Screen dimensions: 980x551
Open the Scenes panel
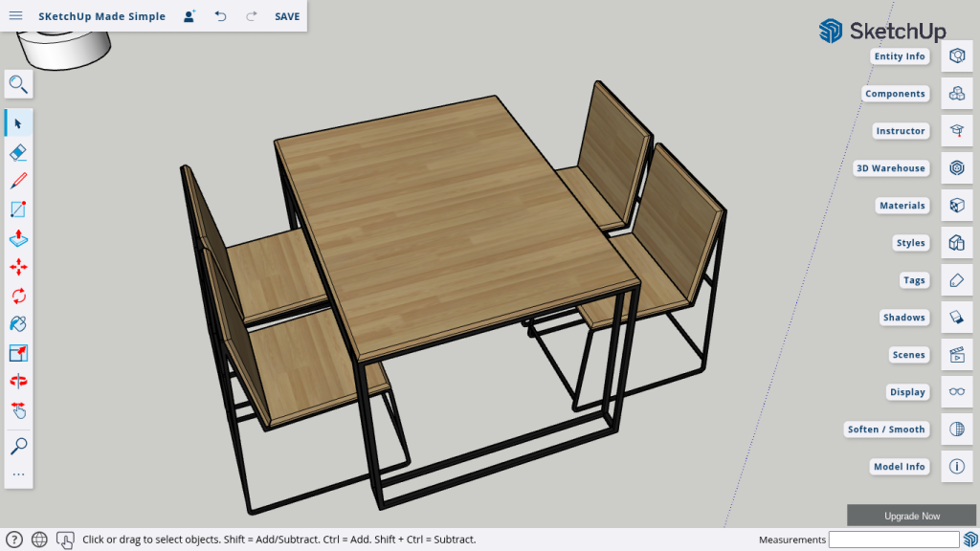click(x=956, y=355)
